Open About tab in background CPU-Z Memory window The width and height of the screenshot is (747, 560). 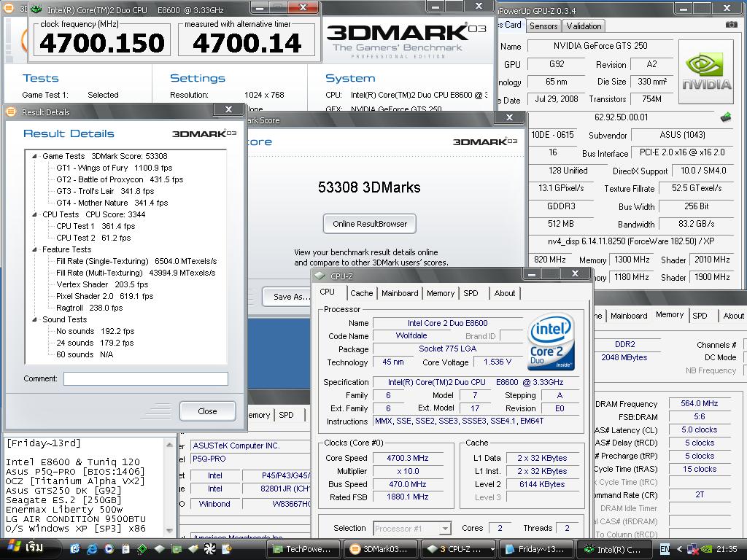tap(733, 316)
